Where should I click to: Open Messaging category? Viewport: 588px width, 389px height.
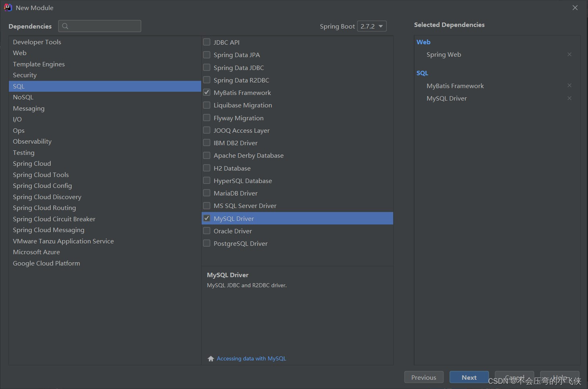(x=105, y=108)
